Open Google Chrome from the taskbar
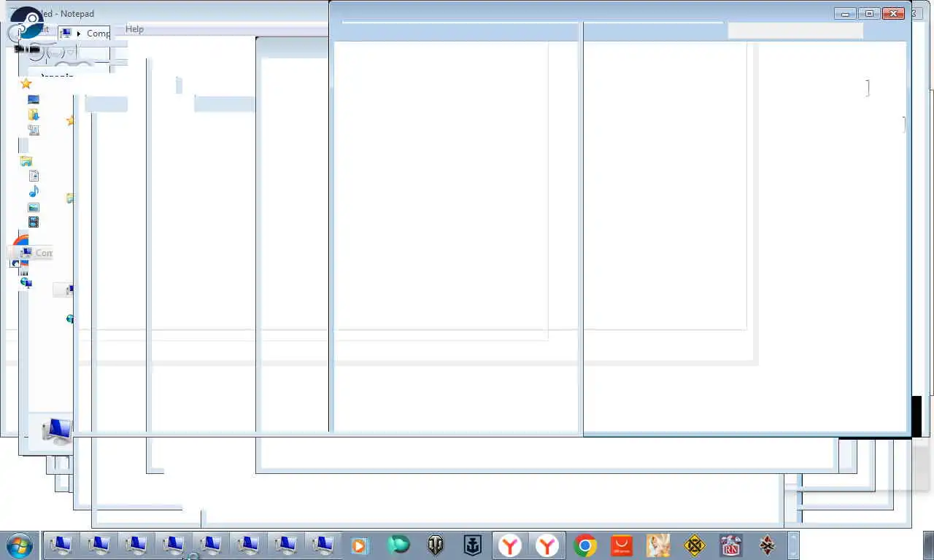 click(584, 545)
